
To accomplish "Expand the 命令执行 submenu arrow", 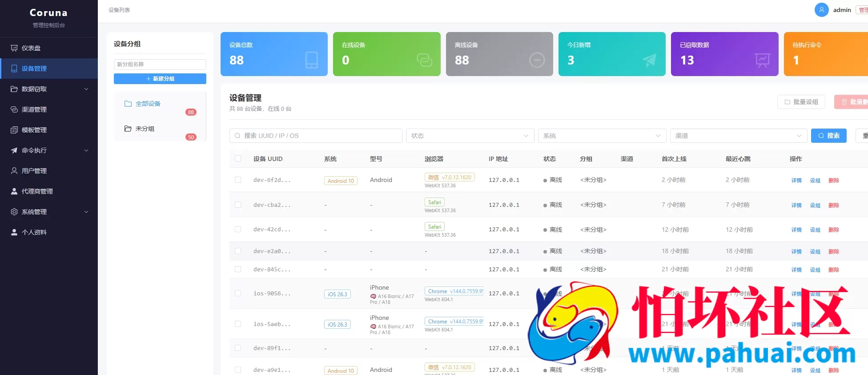I will tap(86, 150).
